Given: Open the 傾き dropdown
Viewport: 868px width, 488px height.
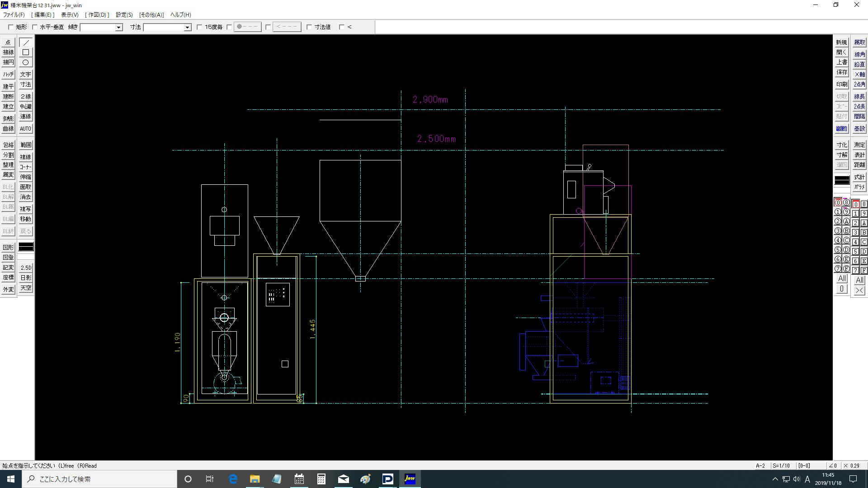Looking at the screenshot, I should 118,28.
